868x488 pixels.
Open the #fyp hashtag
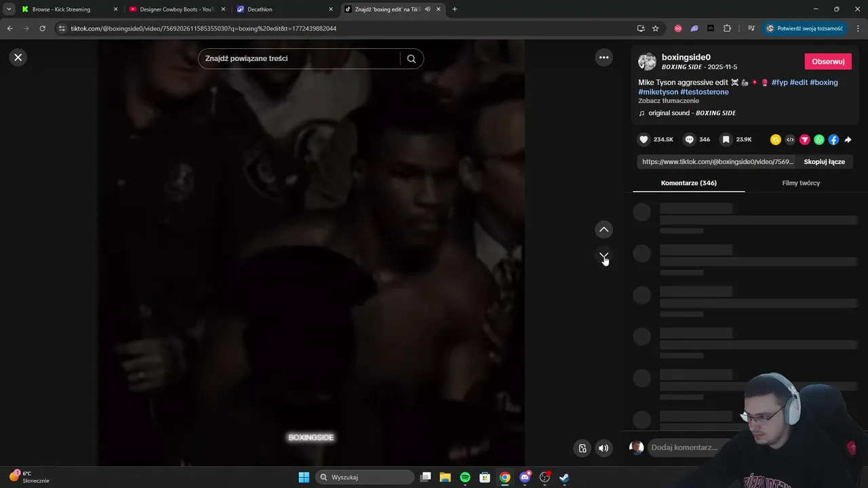[779, 83]
